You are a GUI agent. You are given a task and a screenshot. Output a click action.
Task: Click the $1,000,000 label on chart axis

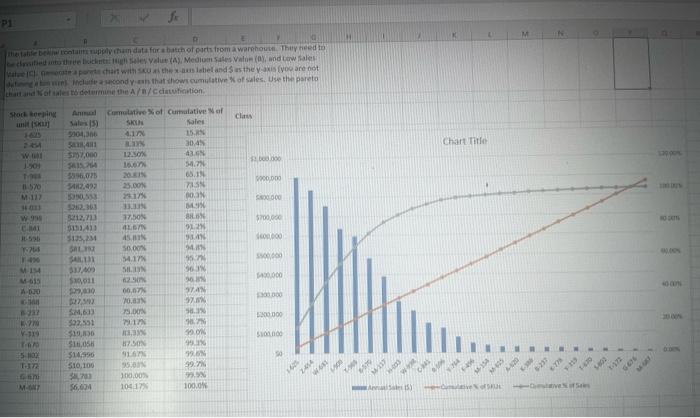[266, 159]
